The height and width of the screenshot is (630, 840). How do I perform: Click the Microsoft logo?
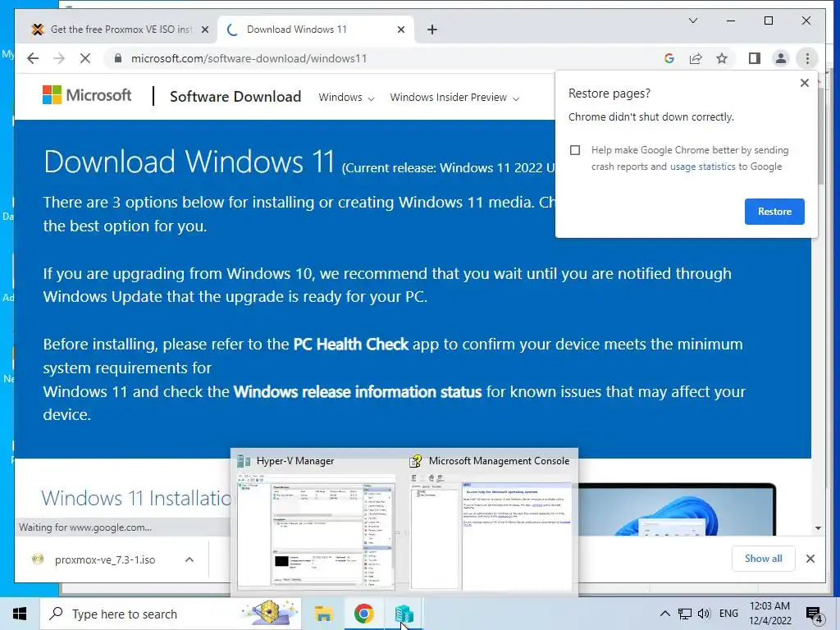pos(87,95)
